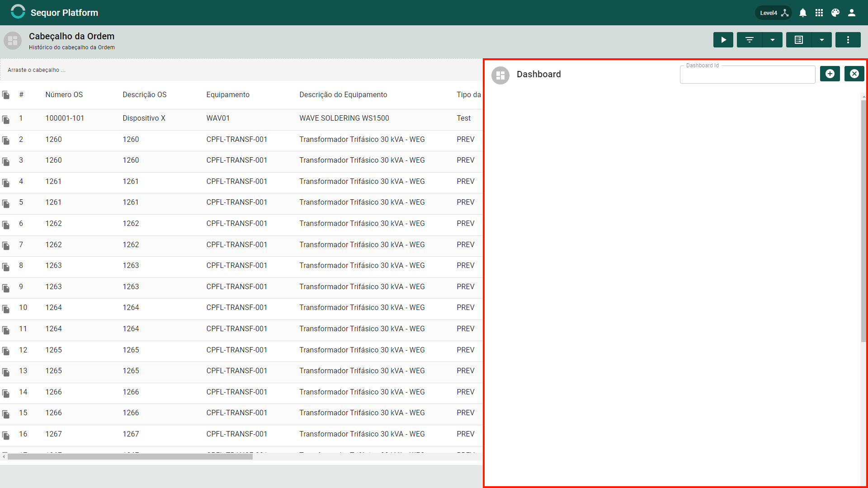Click the Cabeçalho da Ordem page icon
This screenshot has width=868, height=488.
point(13,41)
